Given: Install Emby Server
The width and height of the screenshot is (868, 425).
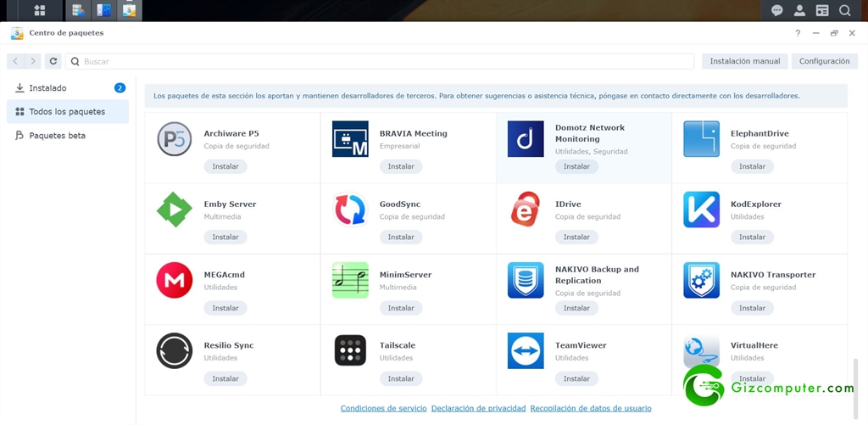Looking at the screenshot, I should (225, 238).
